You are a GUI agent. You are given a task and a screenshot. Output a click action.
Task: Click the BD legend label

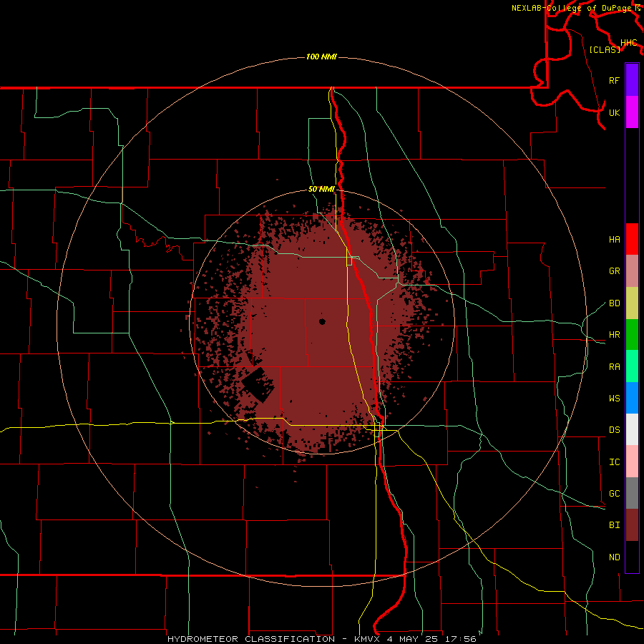point(614,303)
